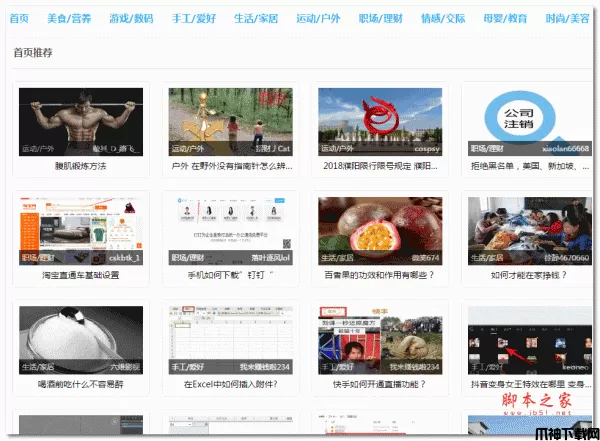The height and width of the screenshot is (441, 600).
Task: Click the 首页推荐 section heading
Action: [33, 52]
